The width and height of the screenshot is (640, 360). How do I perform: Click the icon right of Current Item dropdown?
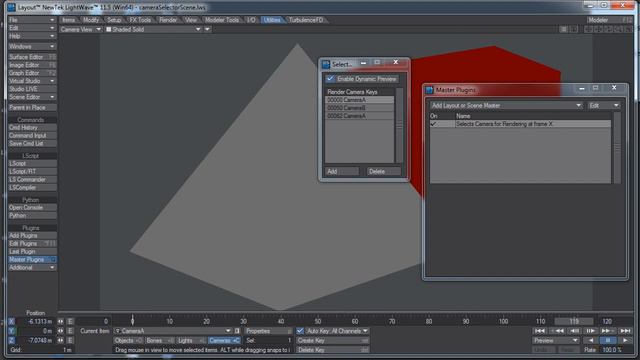coord(237,331)
